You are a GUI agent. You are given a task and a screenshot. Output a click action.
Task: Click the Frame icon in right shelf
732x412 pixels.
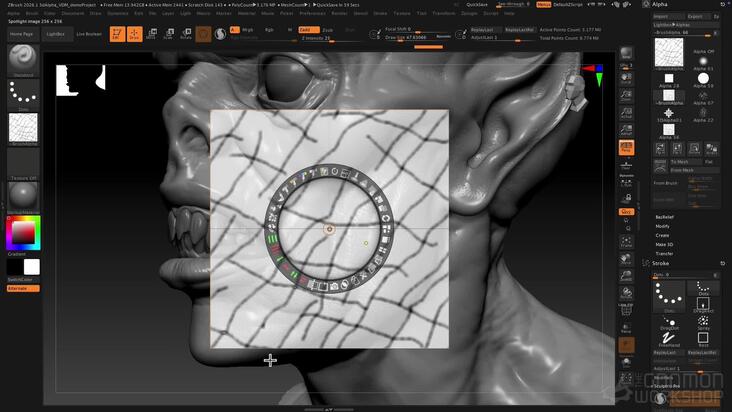(x=626, y=243)
